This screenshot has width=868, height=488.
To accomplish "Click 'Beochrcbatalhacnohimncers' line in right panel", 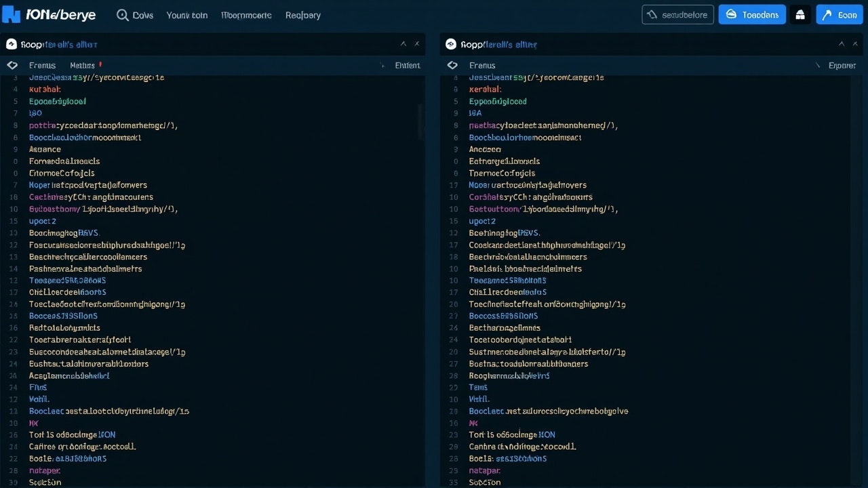I will [528, 257].
